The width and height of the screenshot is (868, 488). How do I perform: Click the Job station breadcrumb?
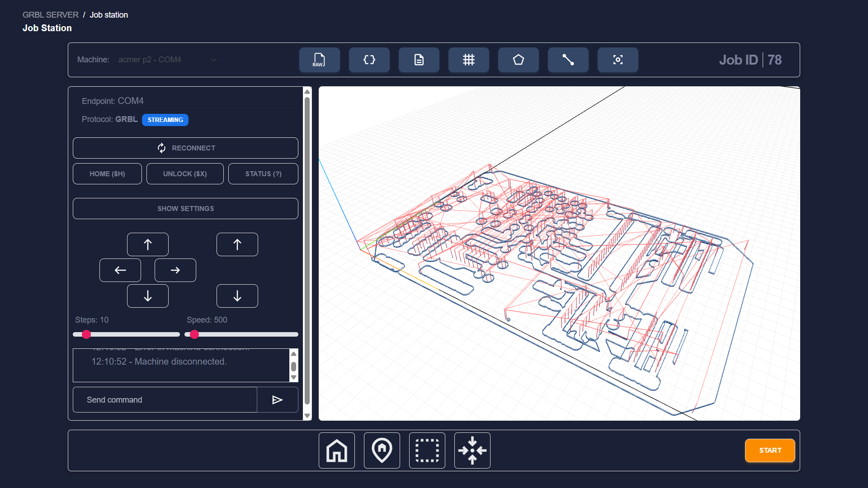pyautogui.click(x=109, y=15)
